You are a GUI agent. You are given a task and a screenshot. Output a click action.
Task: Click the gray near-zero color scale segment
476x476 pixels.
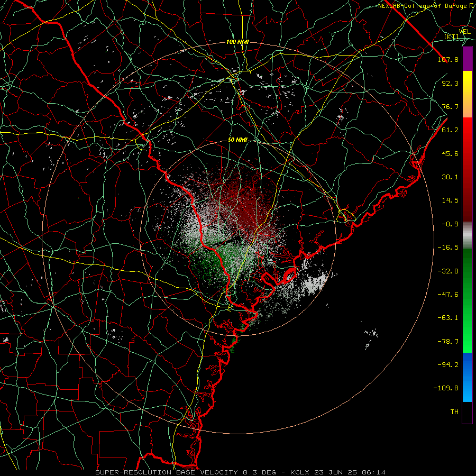pyautogui.click(x=467, y=235)
